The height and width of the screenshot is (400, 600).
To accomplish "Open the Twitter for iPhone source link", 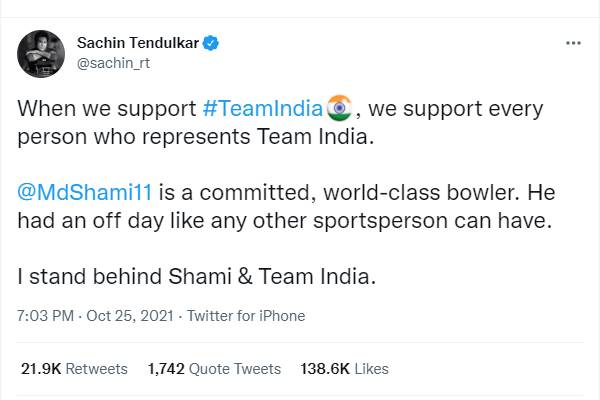I will (244, 316).
